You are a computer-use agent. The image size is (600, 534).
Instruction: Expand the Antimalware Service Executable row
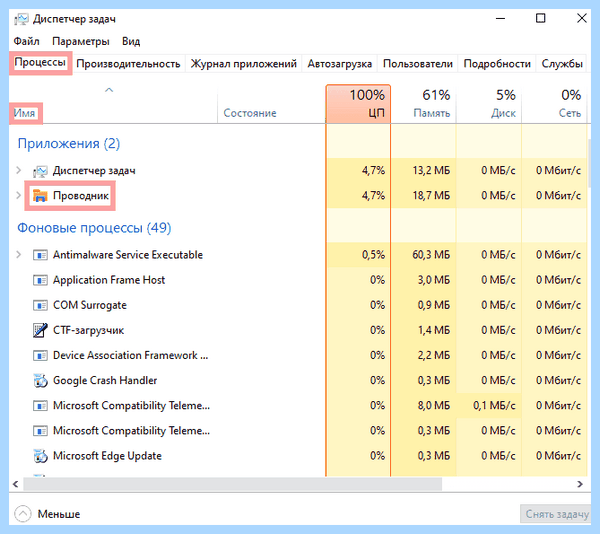18,254
